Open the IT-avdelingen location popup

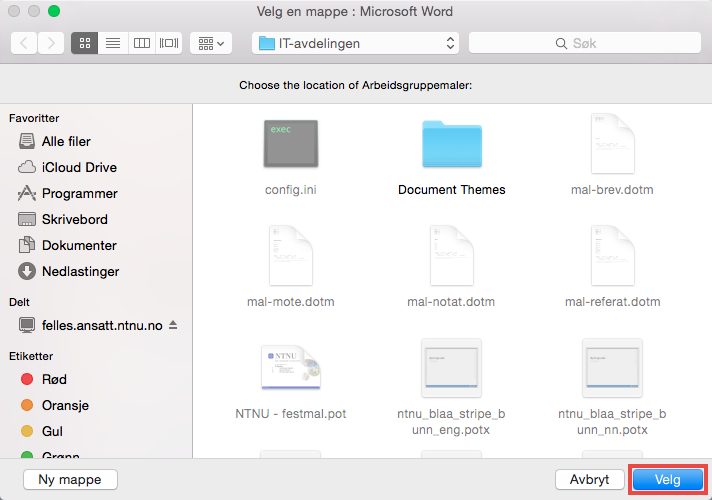pos(356,43)
